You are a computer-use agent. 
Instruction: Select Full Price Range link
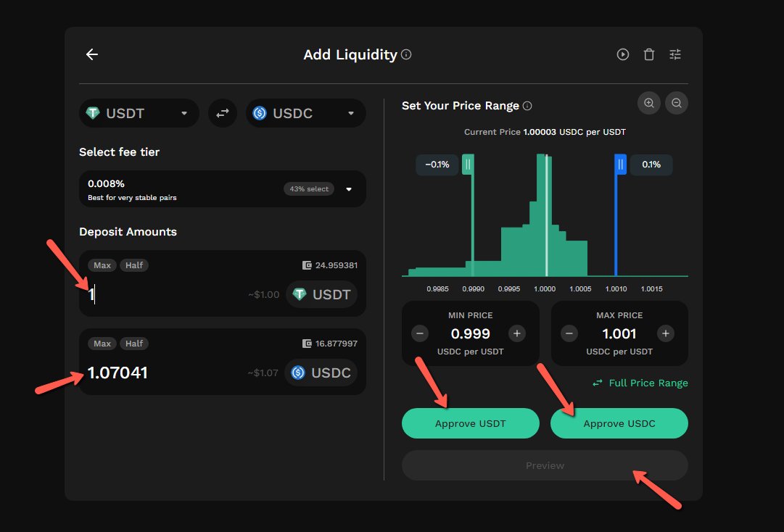tap(640, 383)
